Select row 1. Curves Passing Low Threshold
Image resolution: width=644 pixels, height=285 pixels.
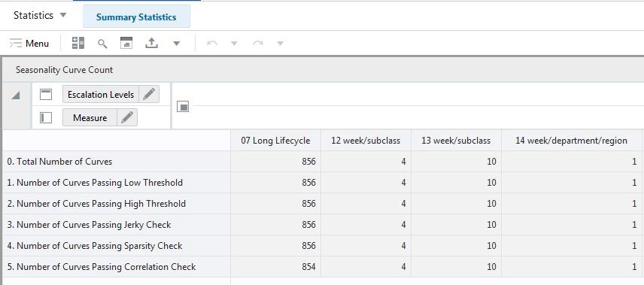[116, 182]
